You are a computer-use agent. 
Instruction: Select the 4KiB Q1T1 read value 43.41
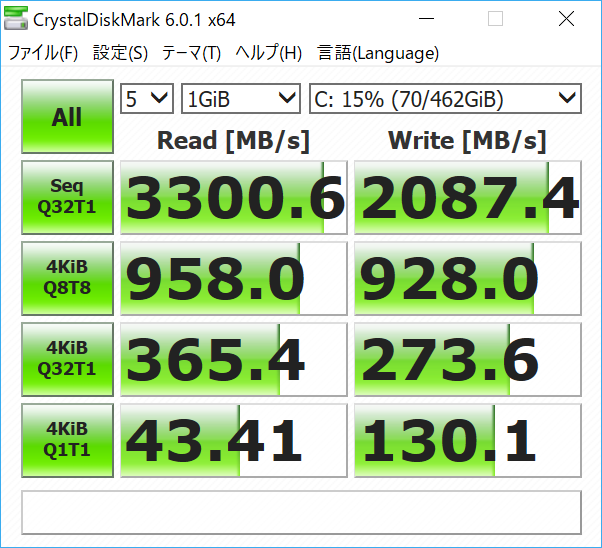(234, 440)
